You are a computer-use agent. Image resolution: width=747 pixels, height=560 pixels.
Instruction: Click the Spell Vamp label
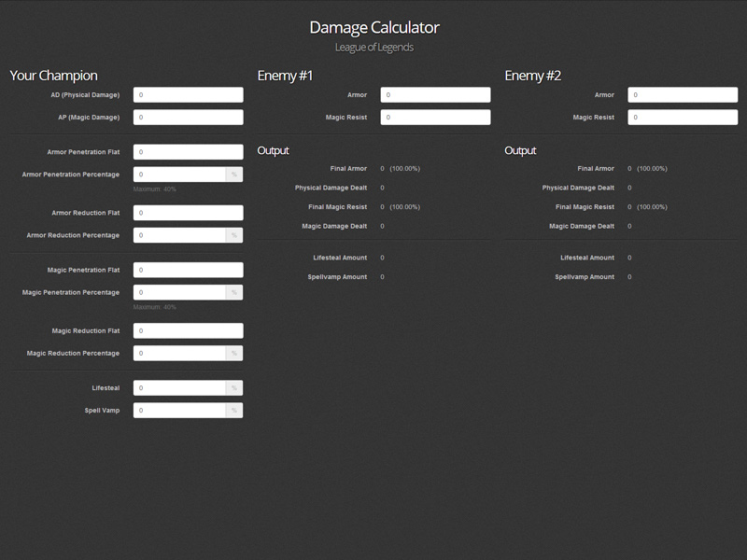[102, 411]
